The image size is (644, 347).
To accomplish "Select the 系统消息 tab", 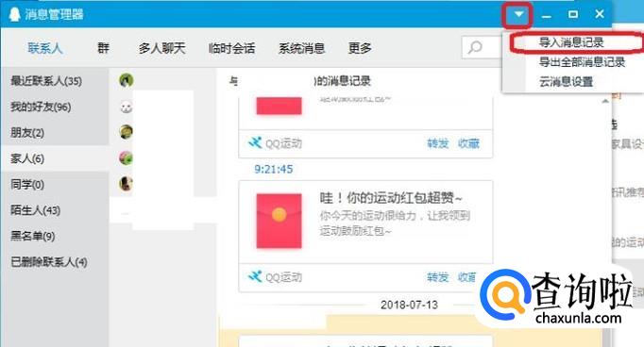I will (301, 48).
